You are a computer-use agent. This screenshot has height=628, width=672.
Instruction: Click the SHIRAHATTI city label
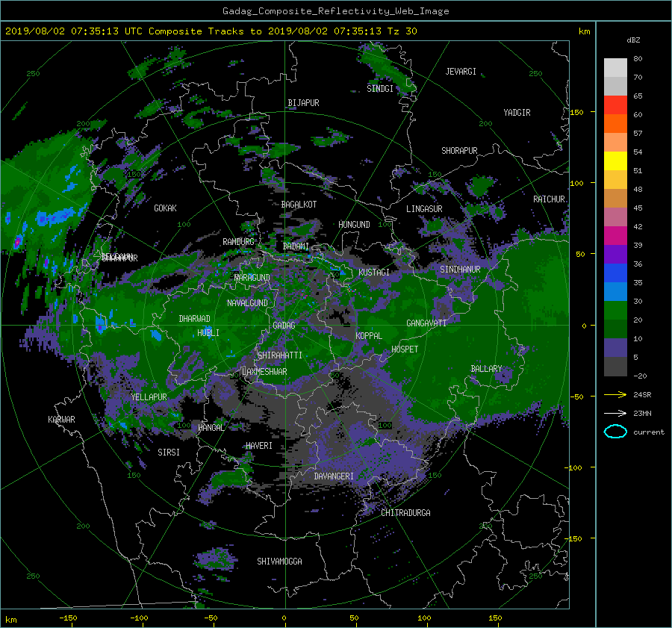(x=280, y=355)
